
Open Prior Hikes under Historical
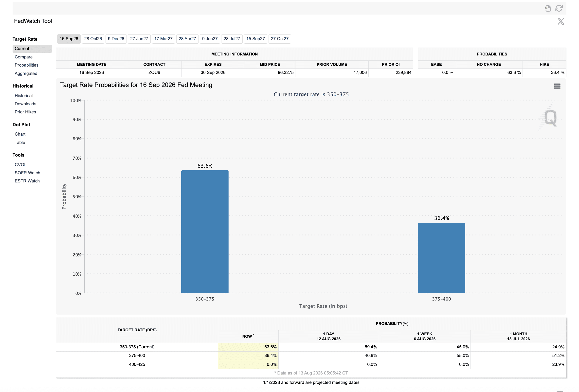pos(25,112)
